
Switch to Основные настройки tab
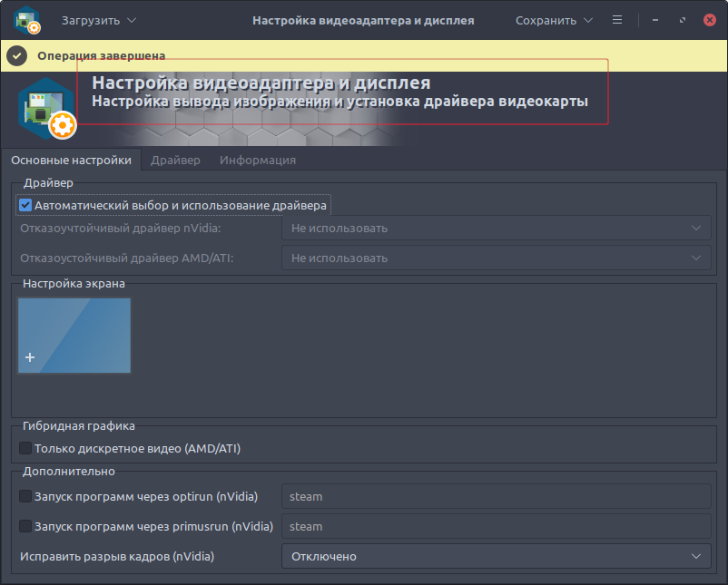71,160
